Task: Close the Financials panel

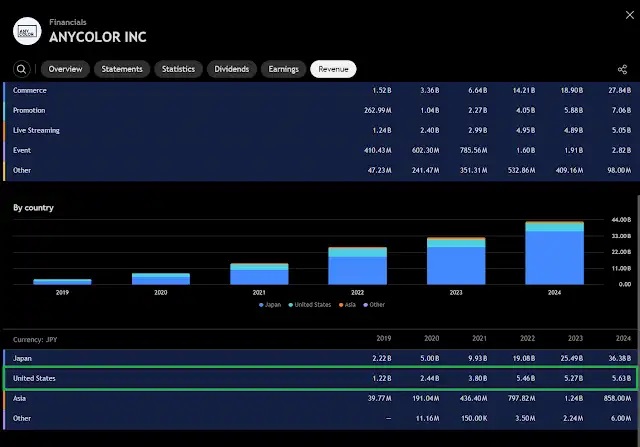Action: point(630,15)
